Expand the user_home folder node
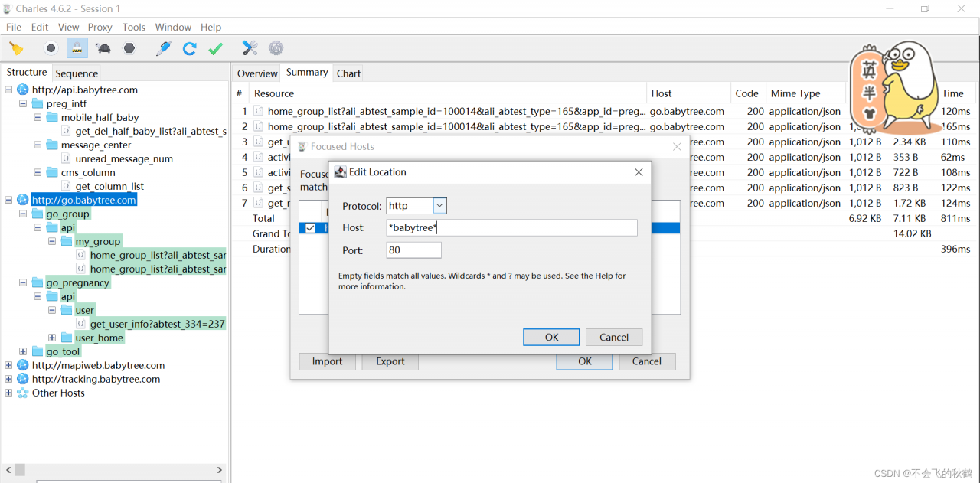 click(x=52, y=338)
